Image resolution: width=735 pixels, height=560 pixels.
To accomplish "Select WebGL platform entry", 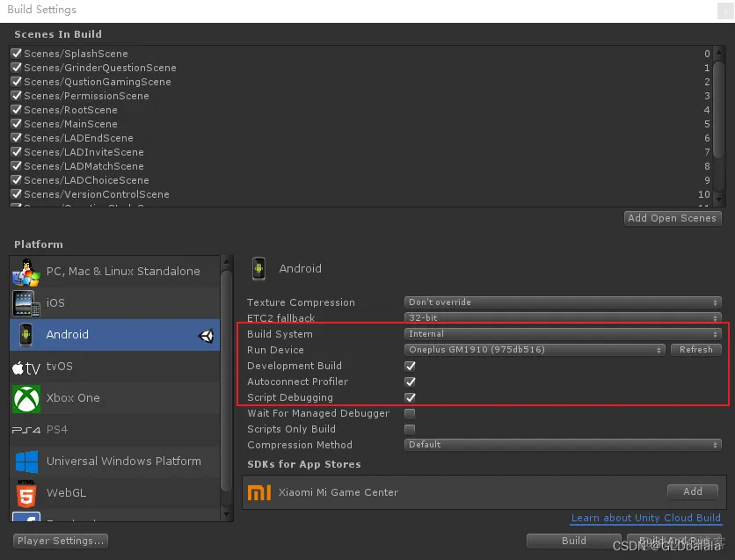I will coord(115,493).
